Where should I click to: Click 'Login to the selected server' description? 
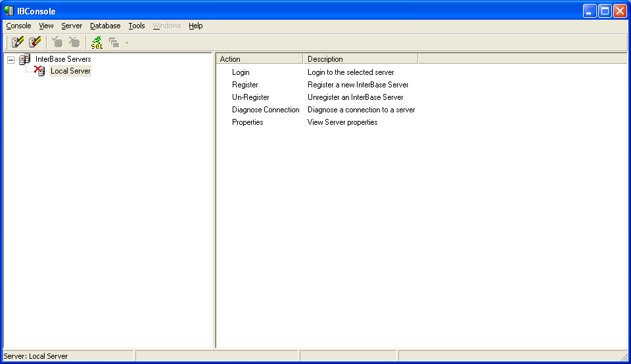[351, 72]
